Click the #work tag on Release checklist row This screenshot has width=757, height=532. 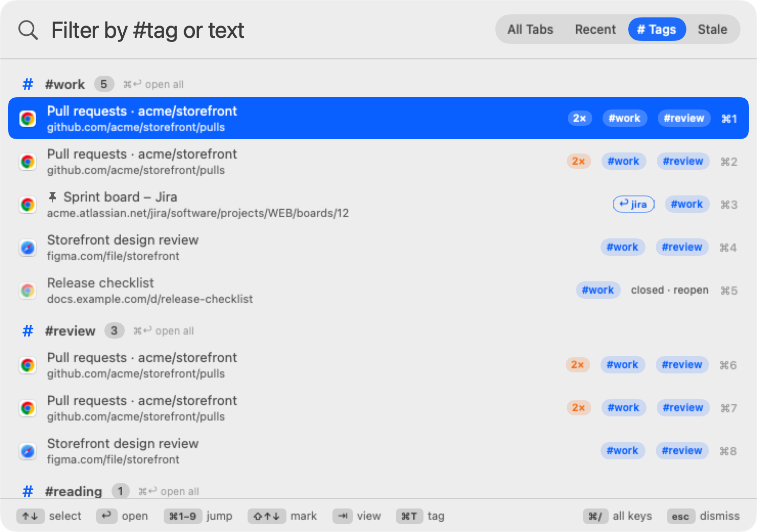(598, 290)
